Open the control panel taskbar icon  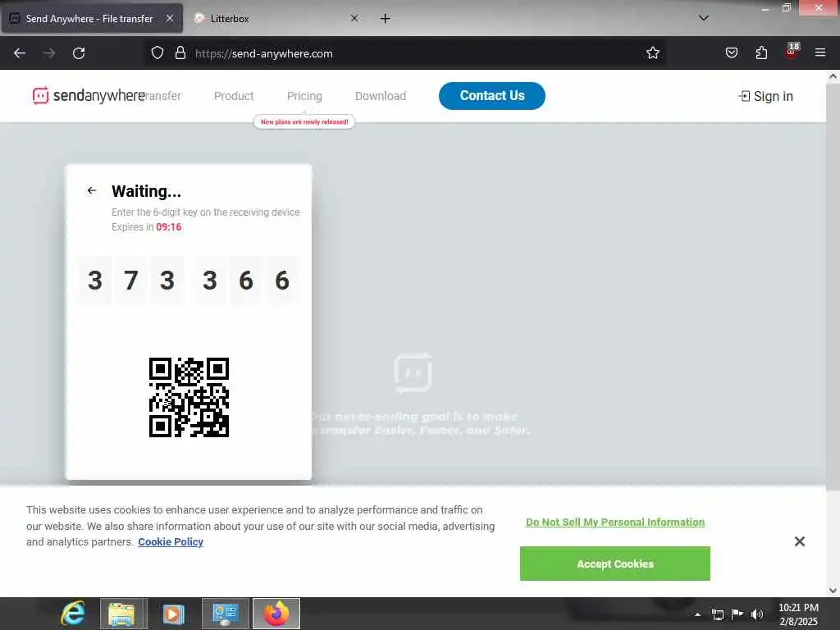(x=226, y=614)
